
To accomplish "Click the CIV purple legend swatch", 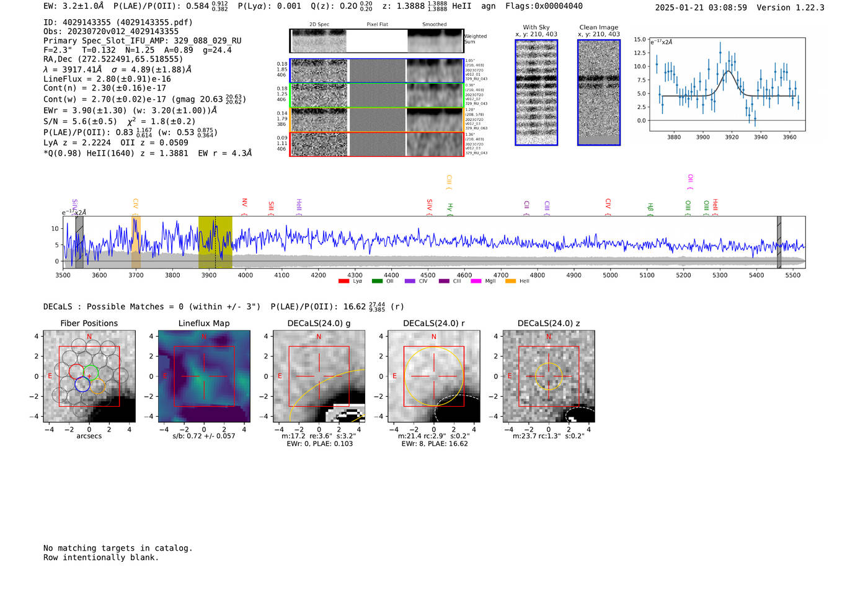I will click(x=410, y=282).
